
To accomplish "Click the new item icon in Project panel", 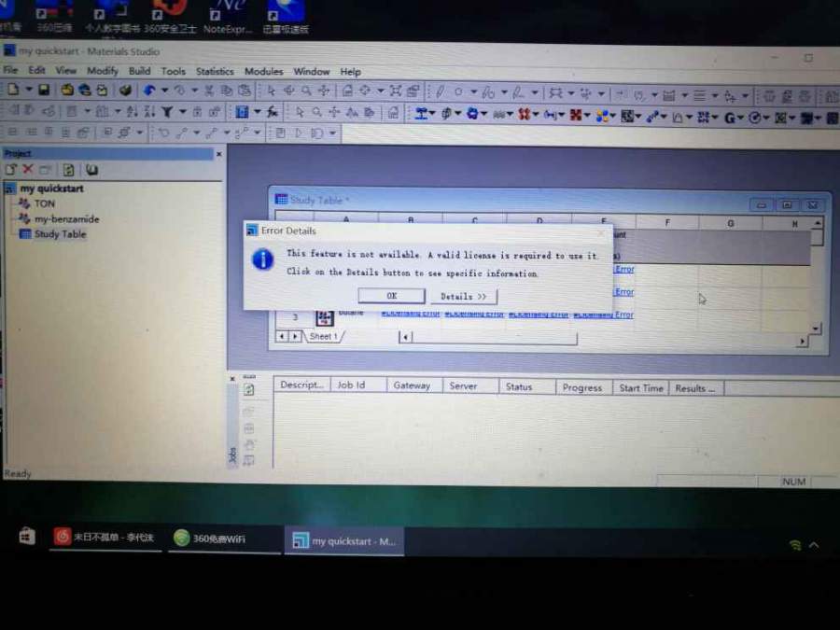I will pos(10,169).
